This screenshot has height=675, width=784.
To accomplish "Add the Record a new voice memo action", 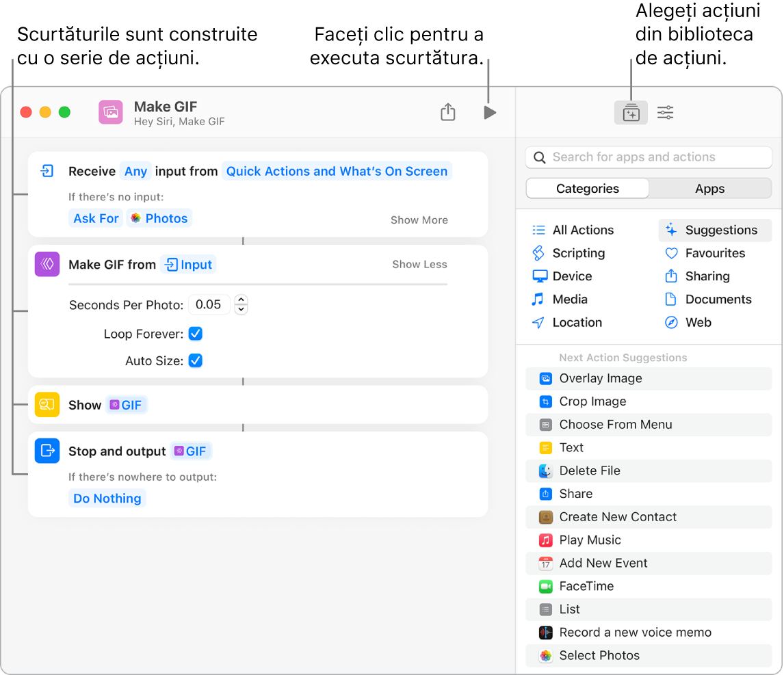I will [x=635, y=633].
